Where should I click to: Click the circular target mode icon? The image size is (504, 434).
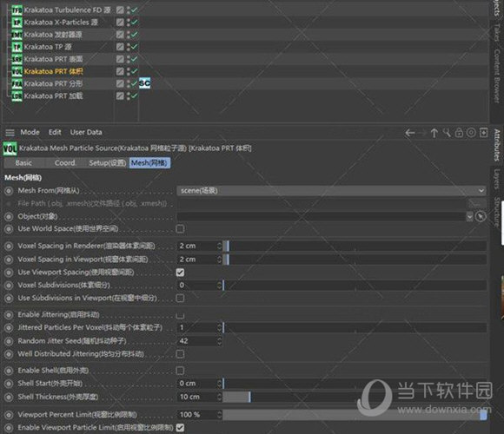point(471,133)
